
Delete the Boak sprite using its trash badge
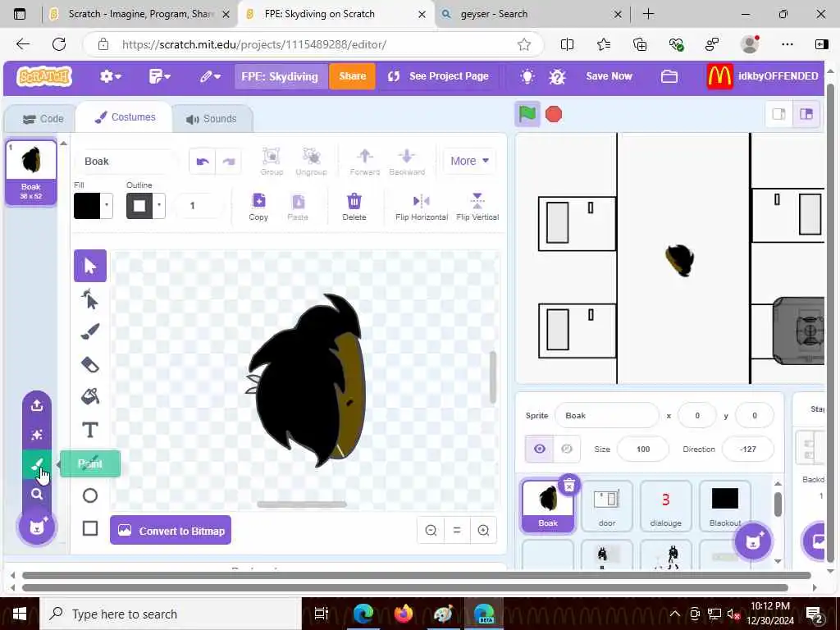(569, 486)
